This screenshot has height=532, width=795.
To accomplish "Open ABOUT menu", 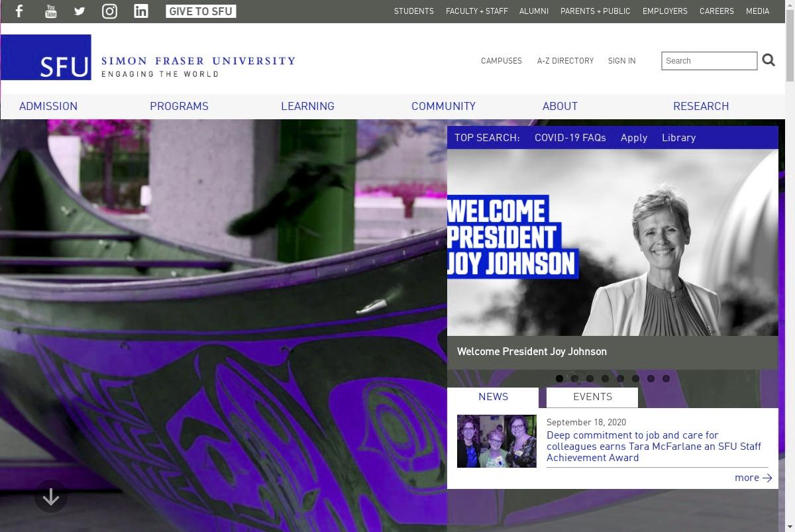I will click(560, 106).
